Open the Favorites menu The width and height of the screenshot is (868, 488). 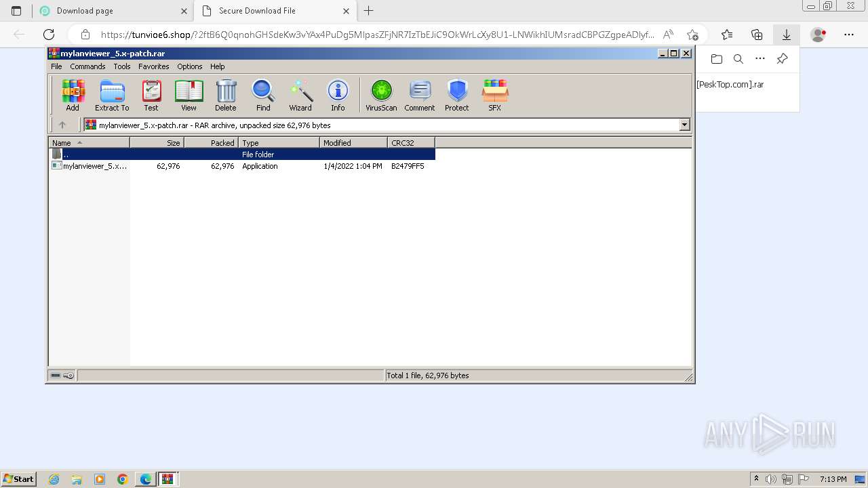154,66
